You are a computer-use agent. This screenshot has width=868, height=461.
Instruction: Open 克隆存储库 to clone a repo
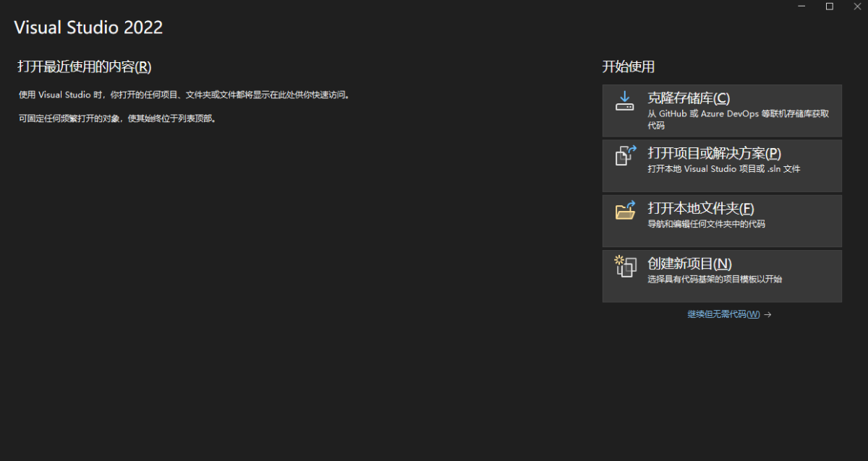pyautogui.click(x=721, y=110)
